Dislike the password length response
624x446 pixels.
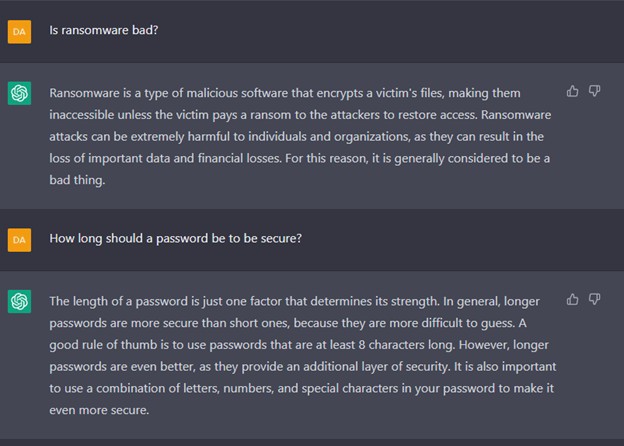coord(595,300)
